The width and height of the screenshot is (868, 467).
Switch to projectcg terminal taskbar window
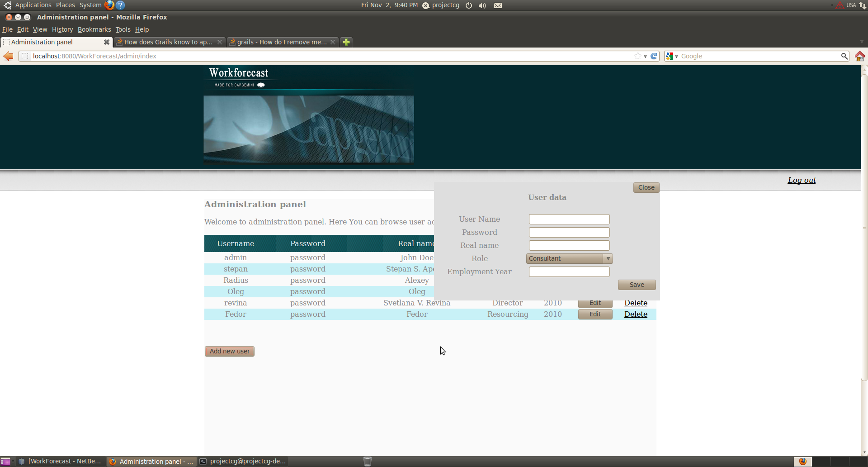[243, 462]
